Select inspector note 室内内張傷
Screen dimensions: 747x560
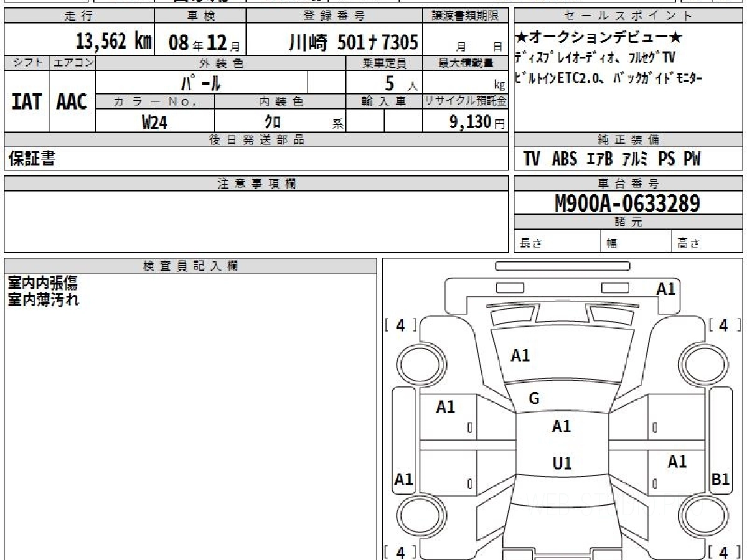43,284
